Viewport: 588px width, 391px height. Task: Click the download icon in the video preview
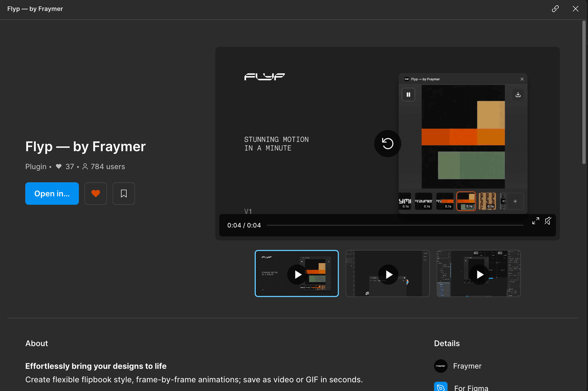pyautogui.click(x=518, y=95)
